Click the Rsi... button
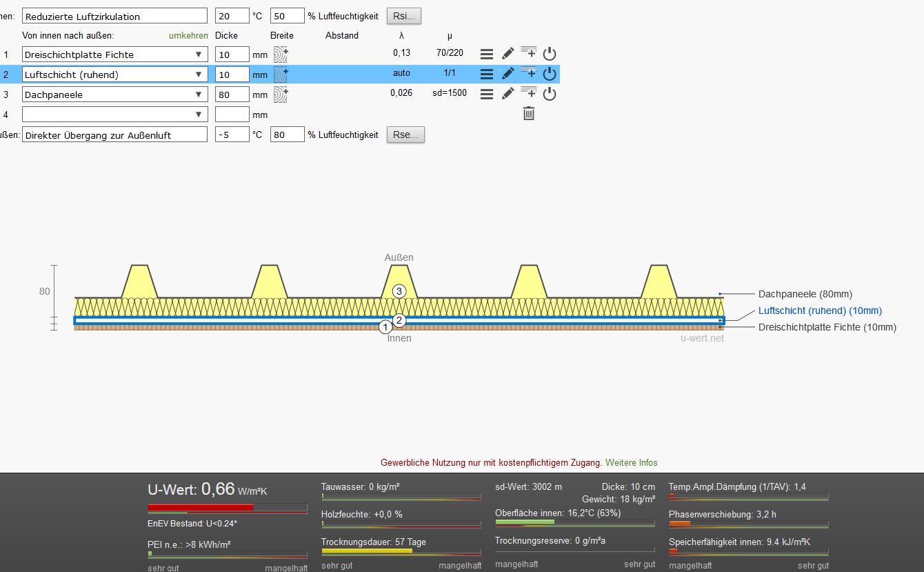Image resolution: width=924 pixels, height=572 pixels. (x=405, y=16)
